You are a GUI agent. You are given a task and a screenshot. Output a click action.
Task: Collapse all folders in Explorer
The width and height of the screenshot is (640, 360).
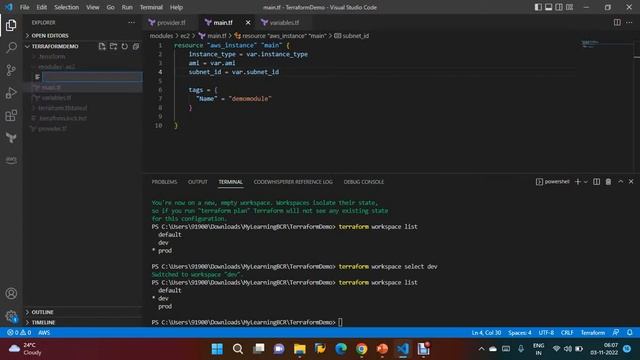(136, 47)
